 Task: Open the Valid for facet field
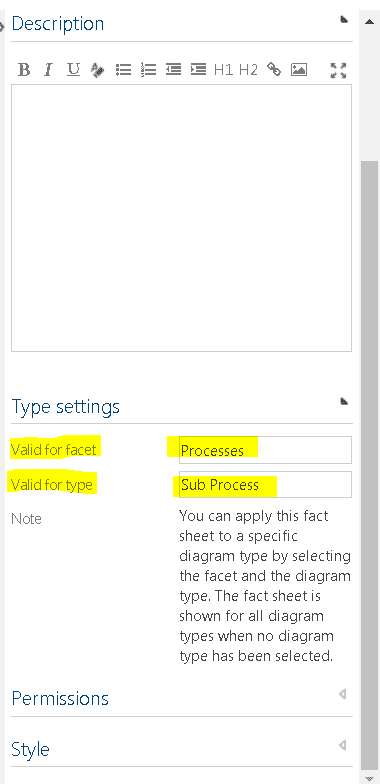[x=265, y=450]
